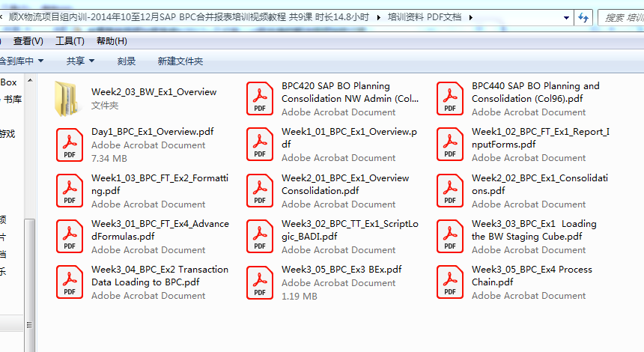Click the Week3_02_BPC_TT_Ex1_ScriptLogic_BADI.pdf name
This screenshot has width=644, height=352.
[x=350, y=230]
